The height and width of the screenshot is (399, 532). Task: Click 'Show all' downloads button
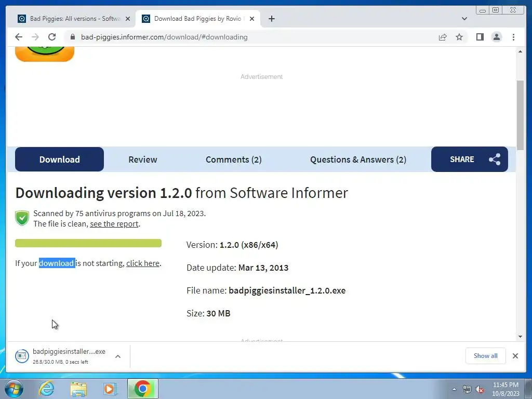tap(486, 356)
